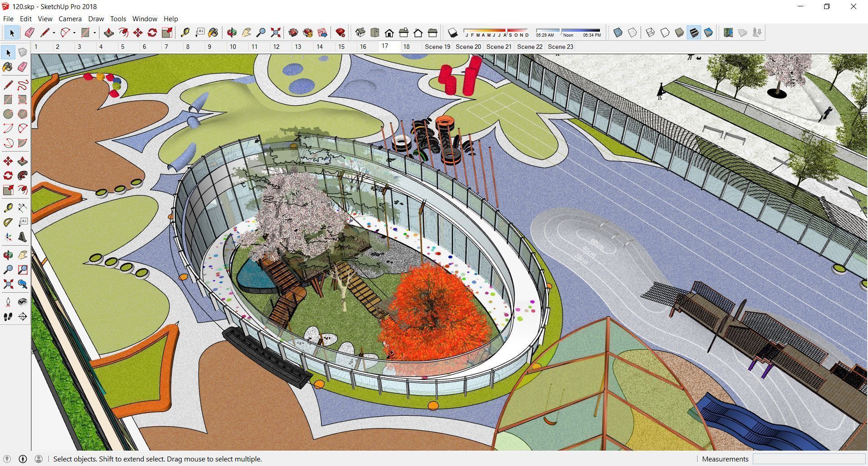Screen dimensions: 868x466
Task: Select the Text label tool in top toolbar
Action: pos(199,33)
